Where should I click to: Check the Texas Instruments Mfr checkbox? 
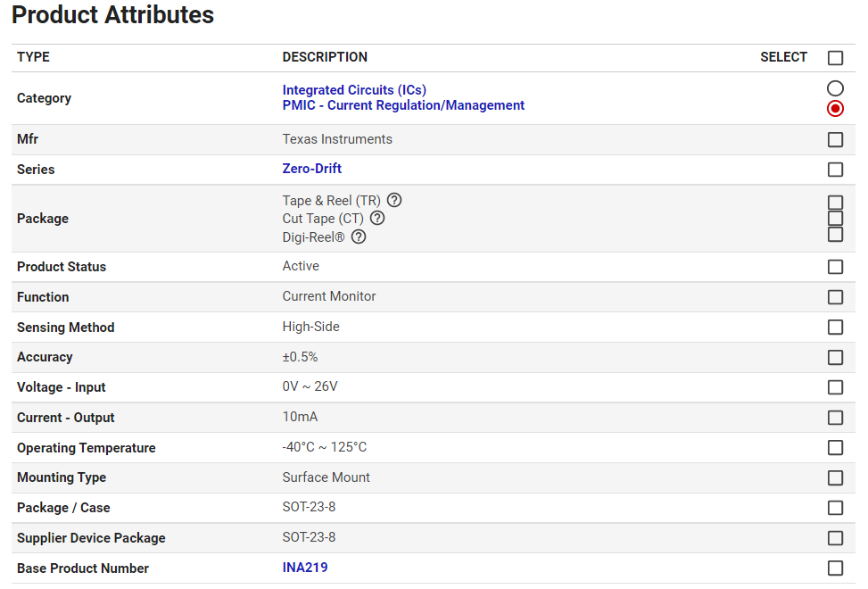(x=835, y=140)
